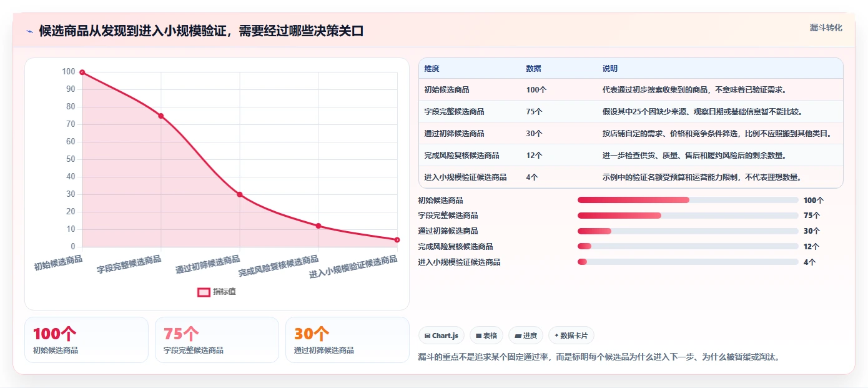Click the 50 tick on the y-axis
The height and width of the screenshot is (388, 868).
pos(71,159)
